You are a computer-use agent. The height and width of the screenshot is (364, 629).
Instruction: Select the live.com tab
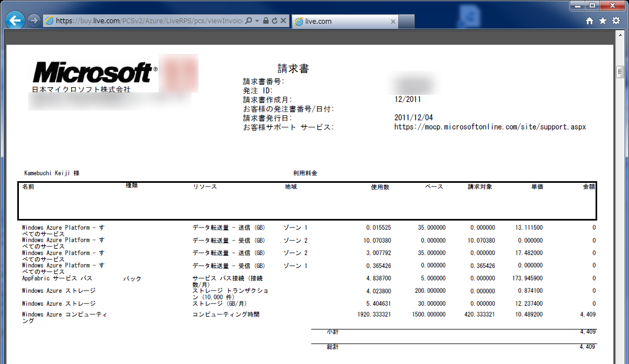pos(345,21)
